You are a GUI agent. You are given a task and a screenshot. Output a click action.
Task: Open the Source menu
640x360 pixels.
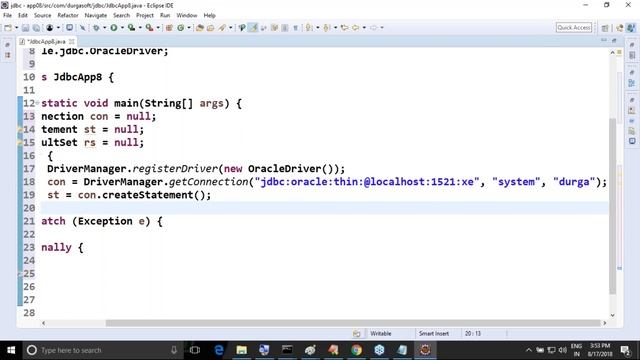click(42, 15)
